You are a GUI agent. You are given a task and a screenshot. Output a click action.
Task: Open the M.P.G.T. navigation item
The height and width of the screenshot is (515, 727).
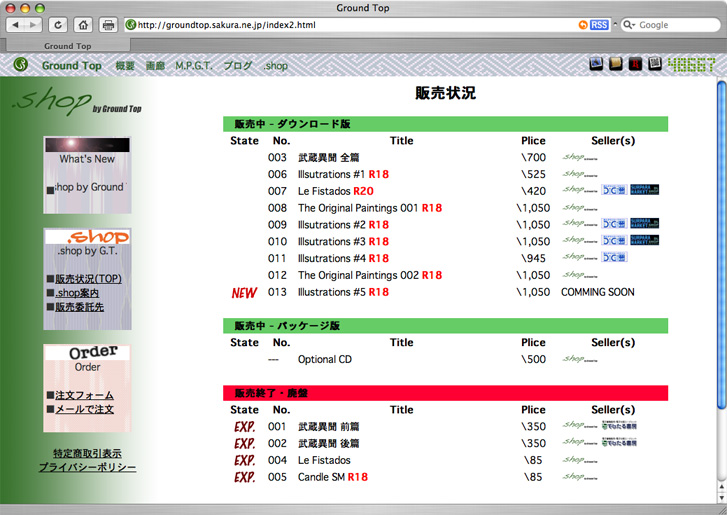194,65
